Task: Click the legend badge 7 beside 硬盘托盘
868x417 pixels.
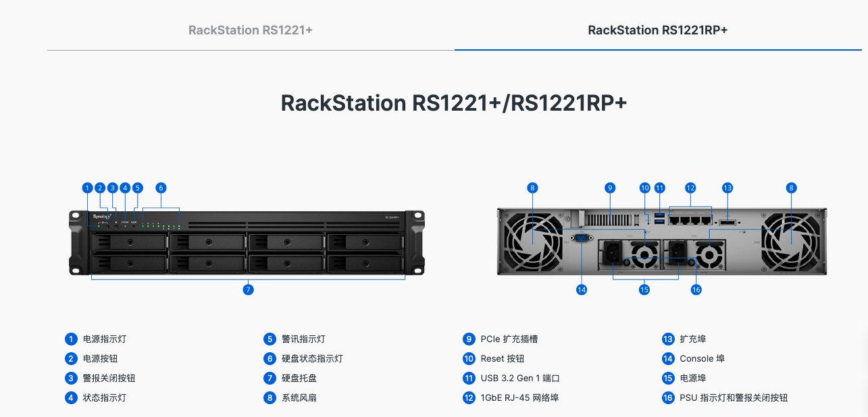Action: pos(270,378)
